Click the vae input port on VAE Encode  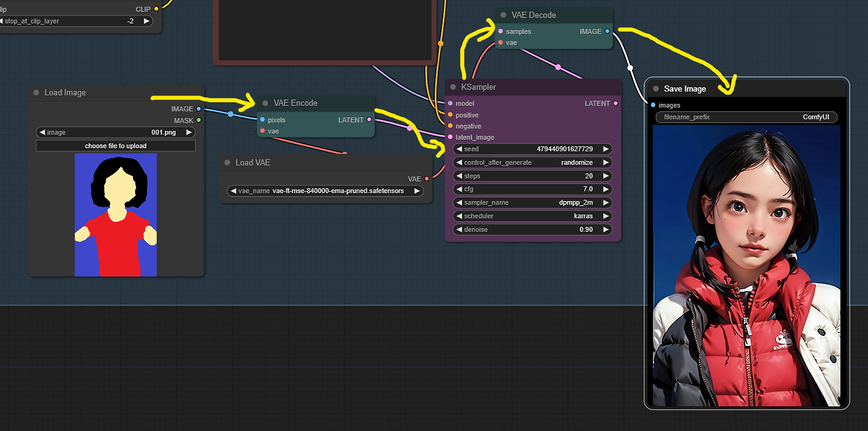click(x=262, y=131)
